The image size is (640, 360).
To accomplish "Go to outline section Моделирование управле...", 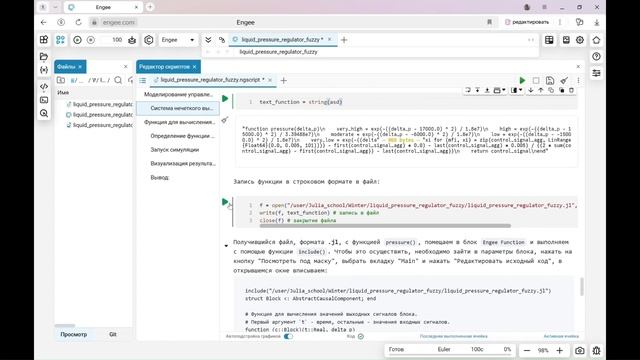I will [x=178, y=94].
